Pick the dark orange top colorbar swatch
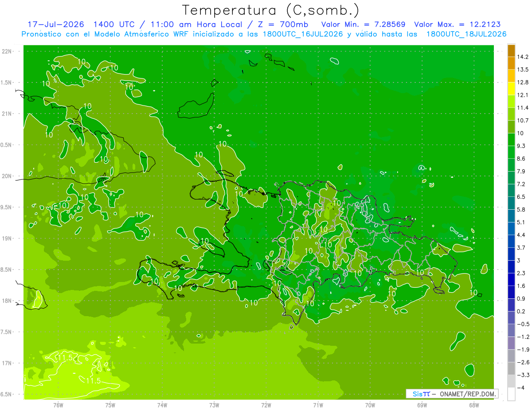Image resolution: width=532 pixels, height=411 pixels. click(511, 51)
